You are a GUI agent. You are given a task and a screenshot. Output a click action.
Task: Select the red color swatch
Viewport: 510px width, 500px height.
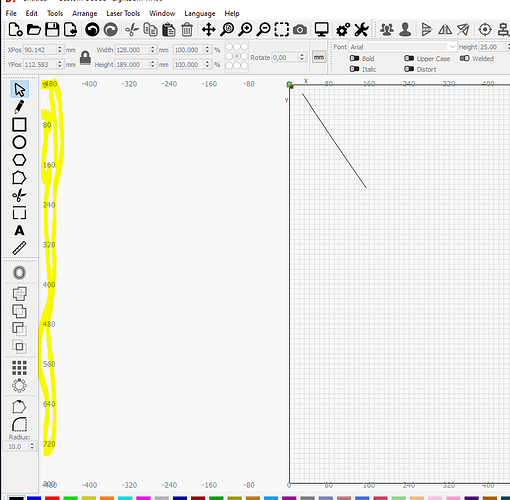pyautogui.click(x=52, y=498)
